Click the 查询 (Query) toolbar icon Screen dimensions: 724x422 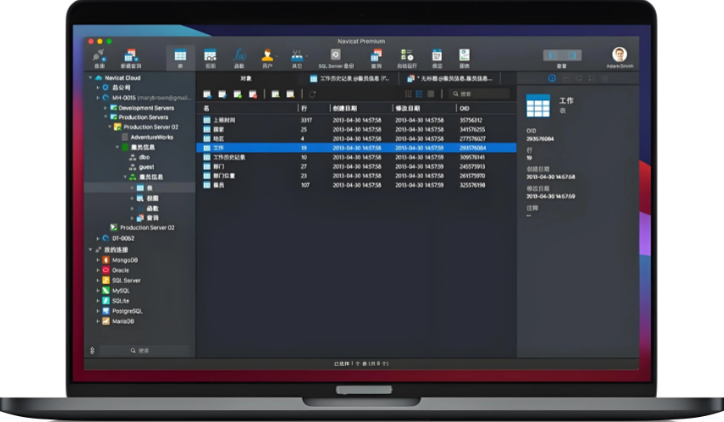(x=376, y=58)
